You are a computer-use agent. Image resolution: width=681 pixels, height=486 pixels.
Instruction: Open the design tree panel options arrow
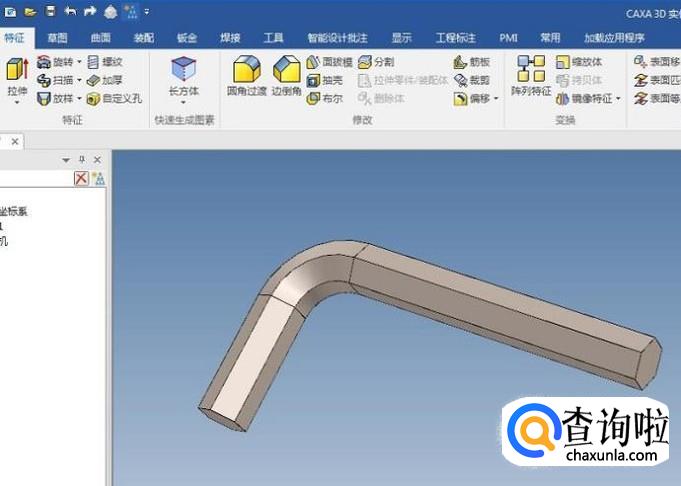66,160
